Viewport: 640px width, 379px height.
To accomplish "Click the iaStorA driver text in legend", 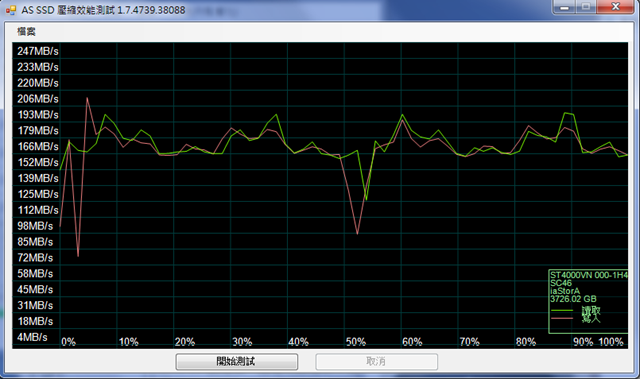I will point(565,291).
